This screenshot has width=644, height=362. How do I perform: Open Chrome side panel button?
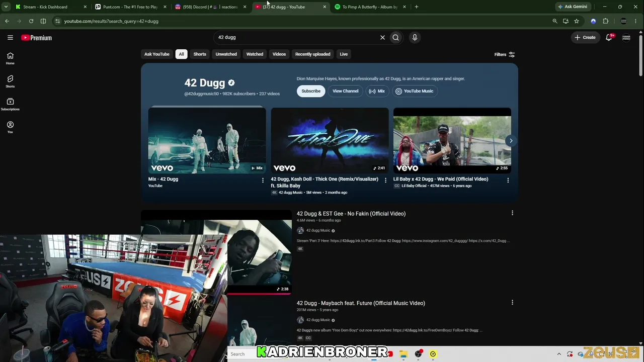(43, 21)
